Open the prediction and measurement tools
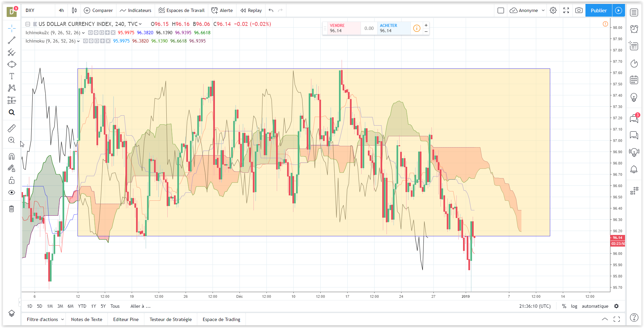This screenshot has height=328, width=644. click(x=12, y=100)
